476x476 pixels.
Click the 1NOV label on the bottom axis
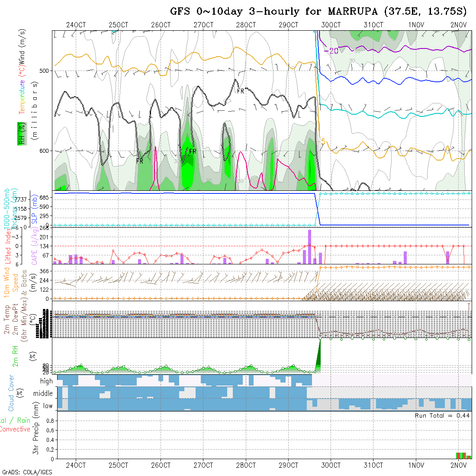coord(416,465)
